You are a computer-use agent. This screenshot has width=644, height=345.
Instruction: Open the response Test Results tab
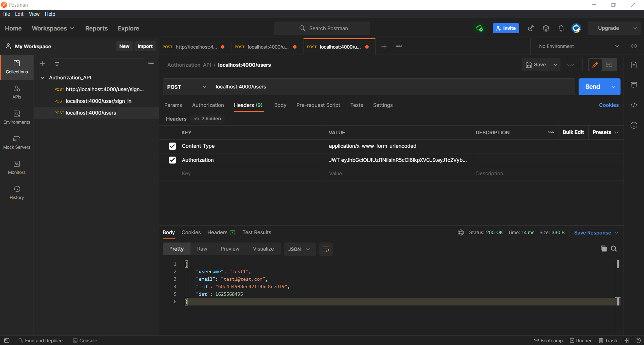[257, 232]
